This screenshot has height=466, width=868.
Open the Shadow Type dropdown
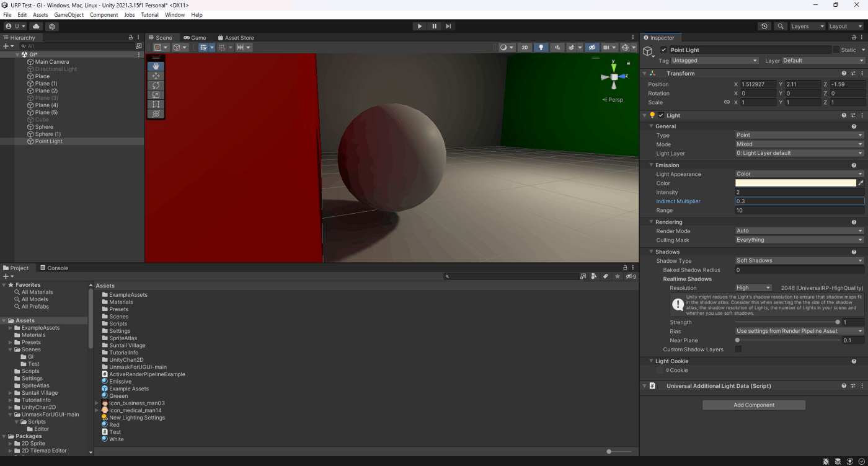(800, 261)
